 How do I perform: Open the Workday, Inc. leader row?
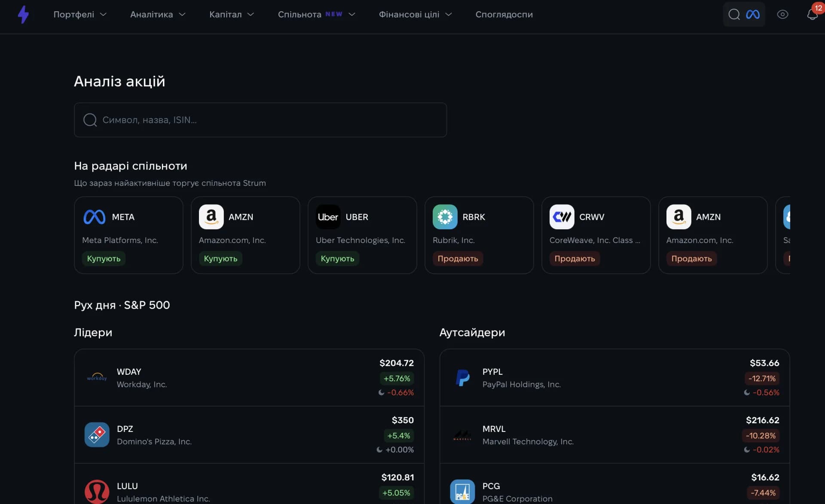coord(249,377)
